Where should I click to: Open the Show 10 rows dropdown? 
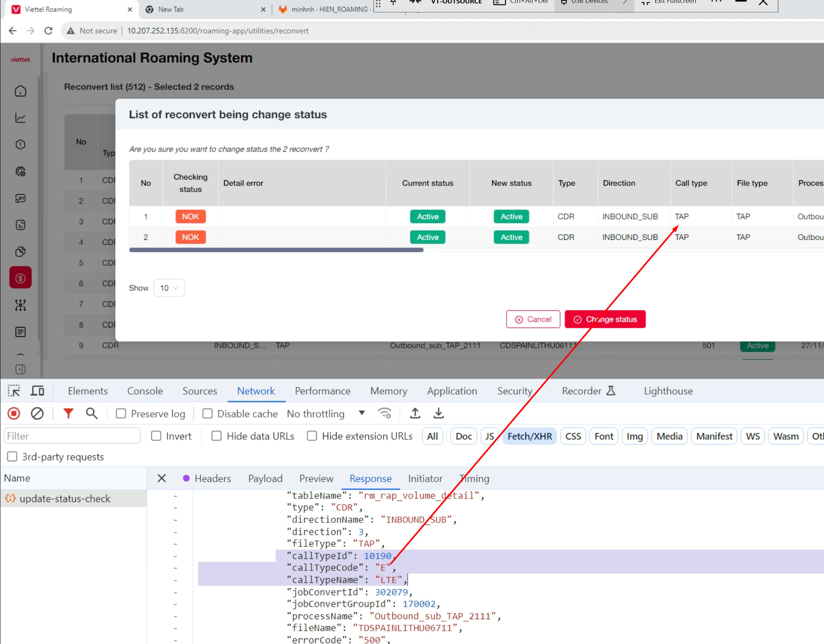point(169,288)
